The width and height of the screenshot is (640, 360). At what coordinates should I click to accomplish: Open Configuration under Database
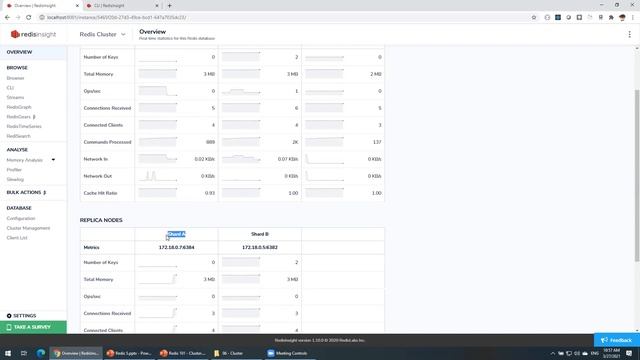pyautogui.click(x=21, y=218)
